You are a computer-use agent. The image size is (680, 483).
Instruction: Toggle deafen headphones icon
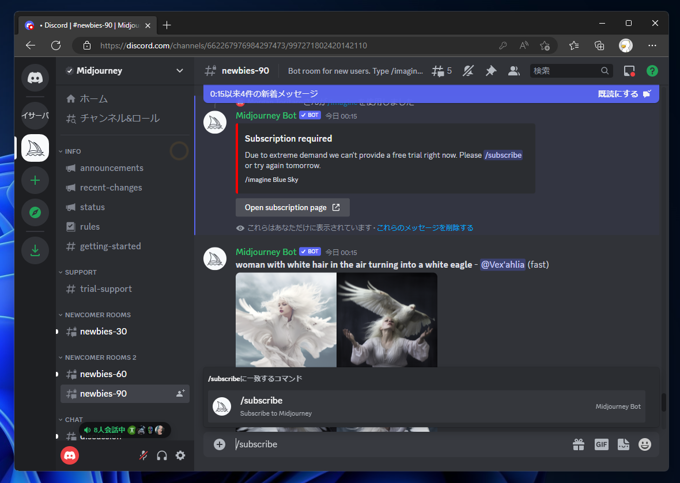click(x=162, y=455)
